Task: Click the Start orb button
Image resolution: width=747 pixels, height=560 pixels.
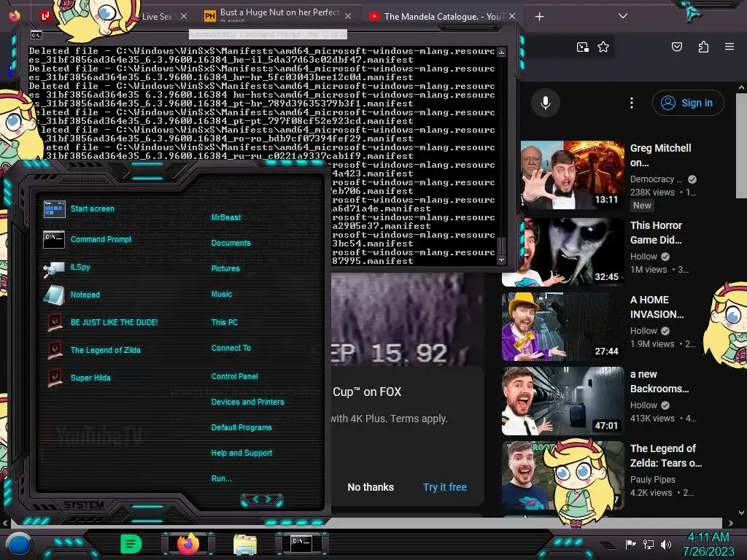Action: pyautogui.click(x=18, y=544)
